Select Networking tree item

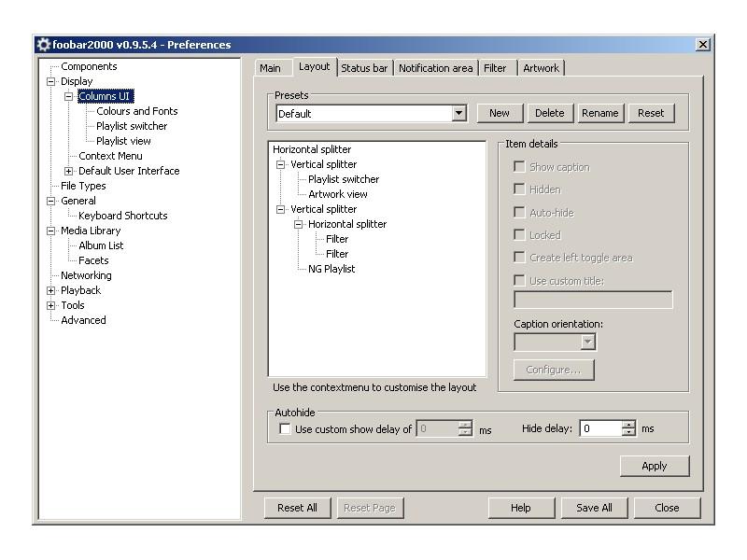[x=86, y=275]
